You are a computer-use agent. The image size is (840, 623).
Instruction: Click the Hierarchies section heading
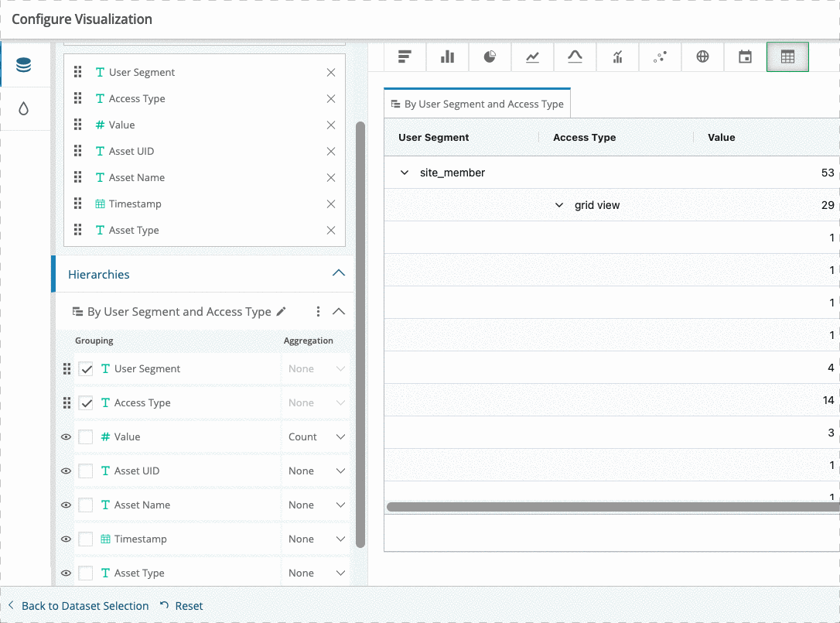tap(98, 275)
